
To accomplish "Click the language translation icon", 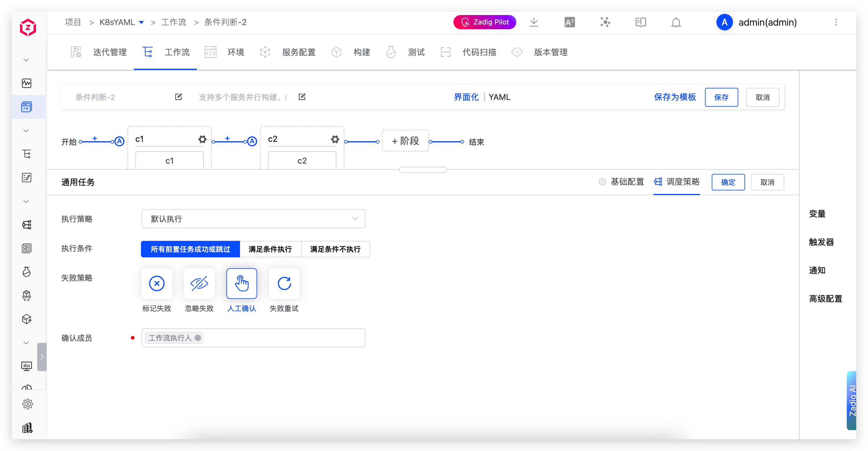I will (569, 22).
